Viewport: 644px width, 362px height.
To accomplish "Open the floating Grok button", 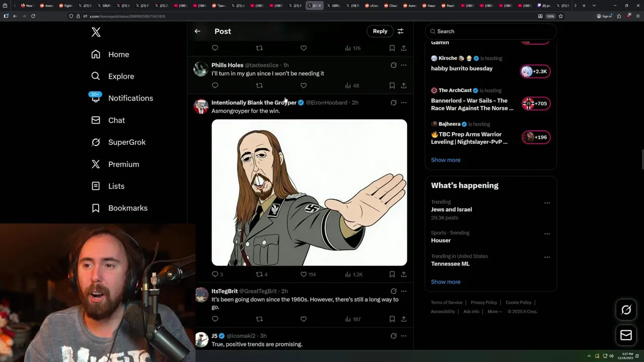I will click(626, 310).
